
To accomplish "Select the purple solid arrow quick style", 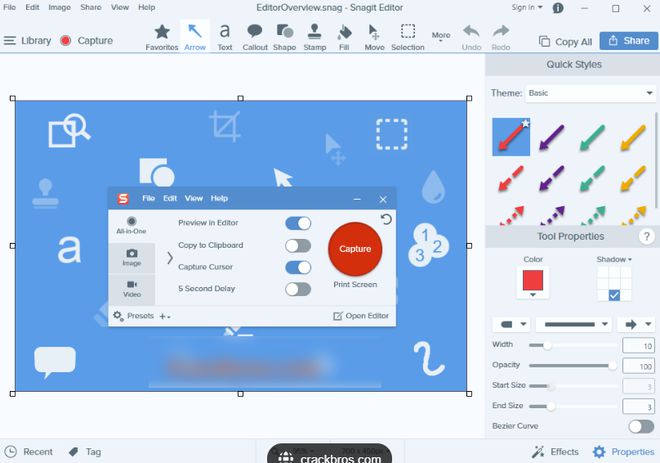I will 551,137.
